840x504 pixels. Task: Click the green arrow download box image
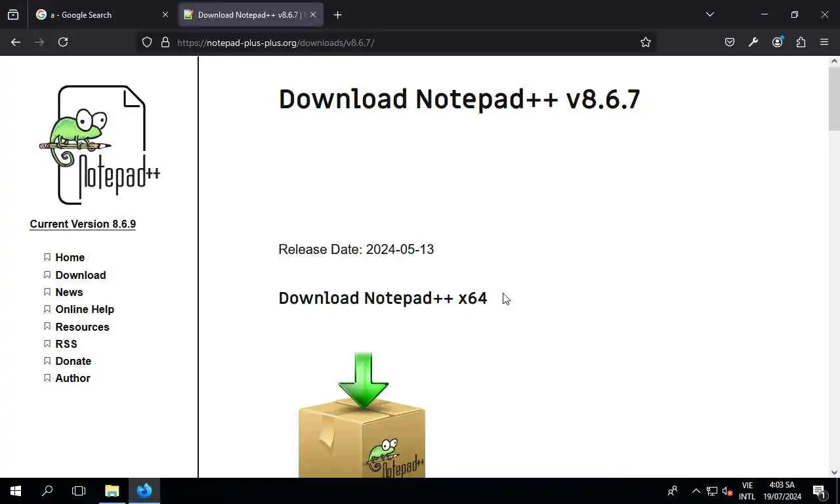[362, 415]
